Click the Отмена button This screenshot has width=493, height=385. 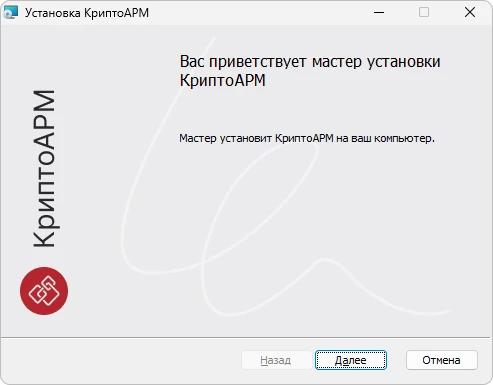pyautogui.click(x=442, y=360)
